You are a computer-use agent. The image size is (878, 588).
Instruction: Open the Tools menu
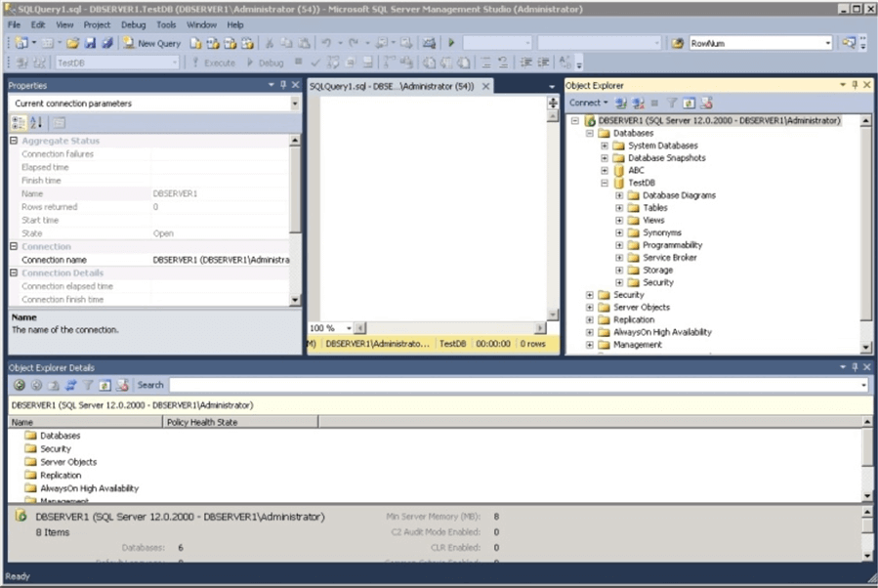tap(166, 24)
